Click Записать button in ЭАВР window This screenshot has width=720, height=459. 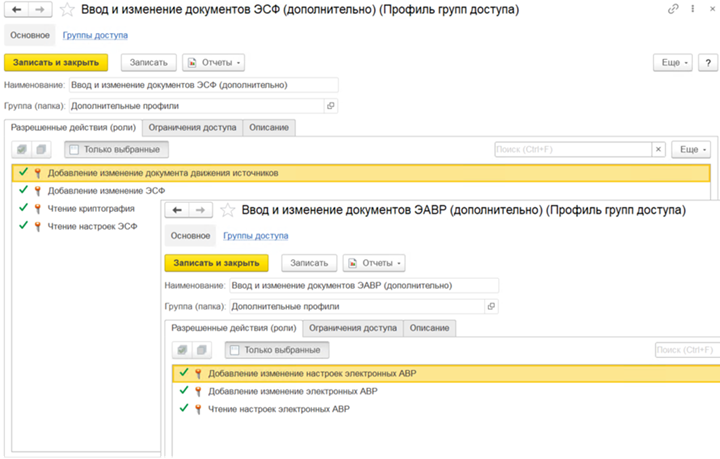309,263
